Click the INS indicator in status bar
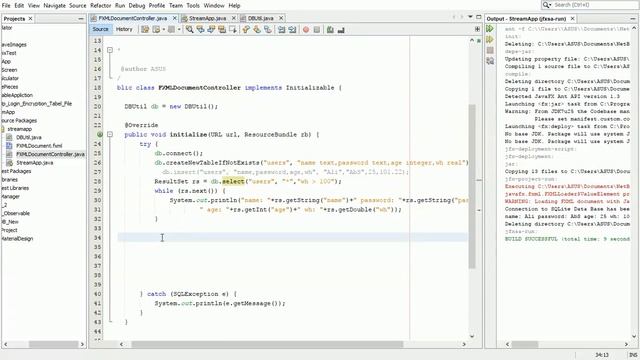This screenshot has width=640, height=360. pyautogui.click(x=633, y=355)
